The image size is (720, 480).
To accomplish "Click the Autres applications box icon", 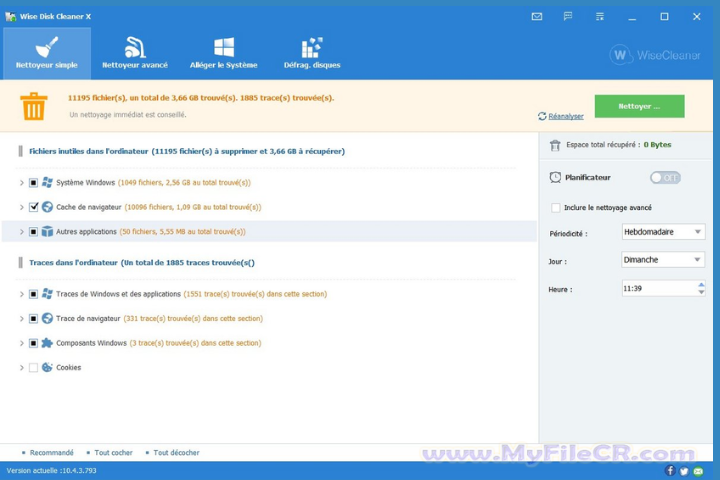I will [x=47, y=232].
